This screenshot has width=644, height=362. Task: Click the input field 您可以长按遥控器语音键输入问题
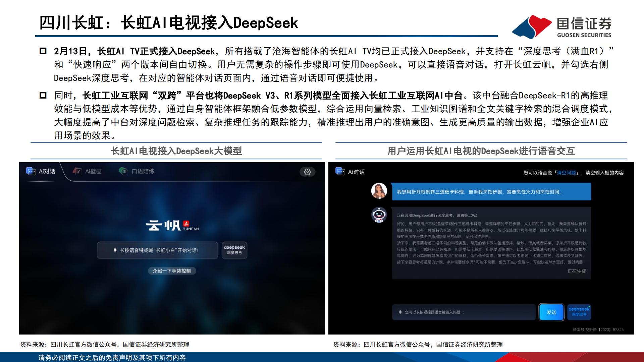coord(464,312)
